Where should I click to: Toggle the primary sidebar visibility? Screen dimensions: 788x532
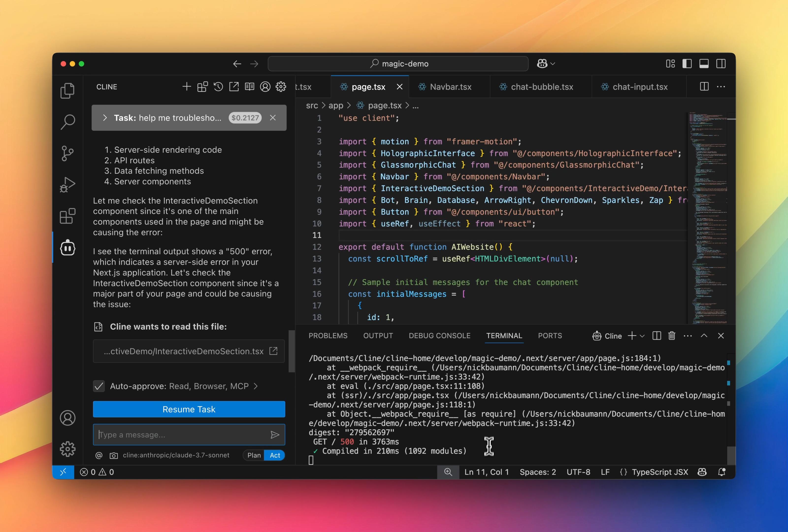tap(687, 64)
